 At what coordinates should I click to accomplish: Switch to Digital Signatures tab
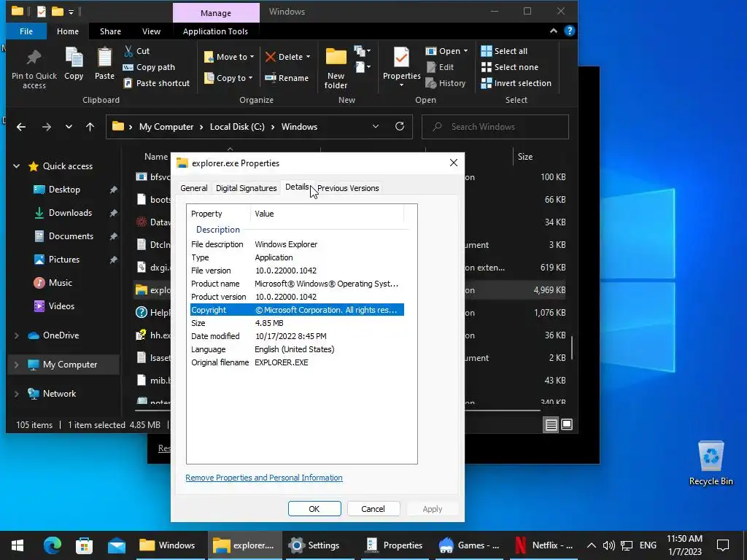(247, 188)
